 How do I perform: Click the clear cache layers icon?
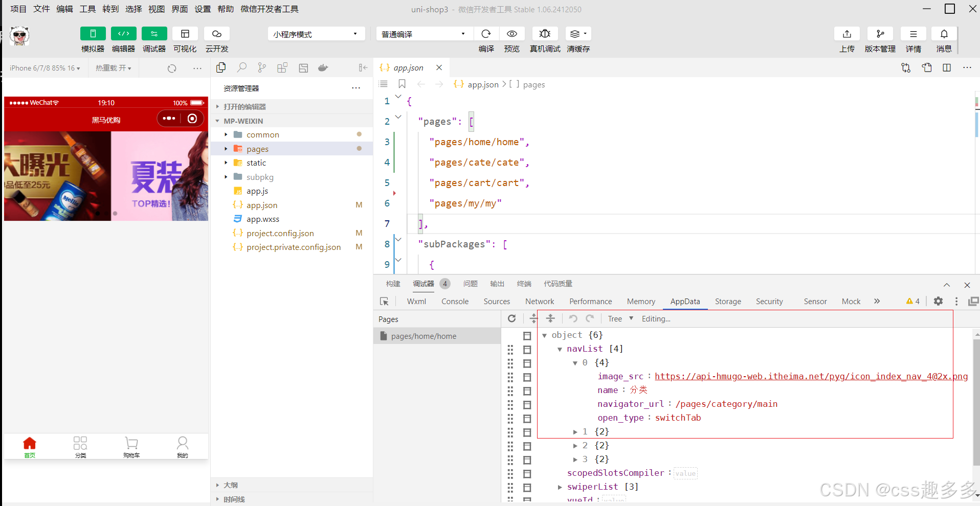click(578, 34)
